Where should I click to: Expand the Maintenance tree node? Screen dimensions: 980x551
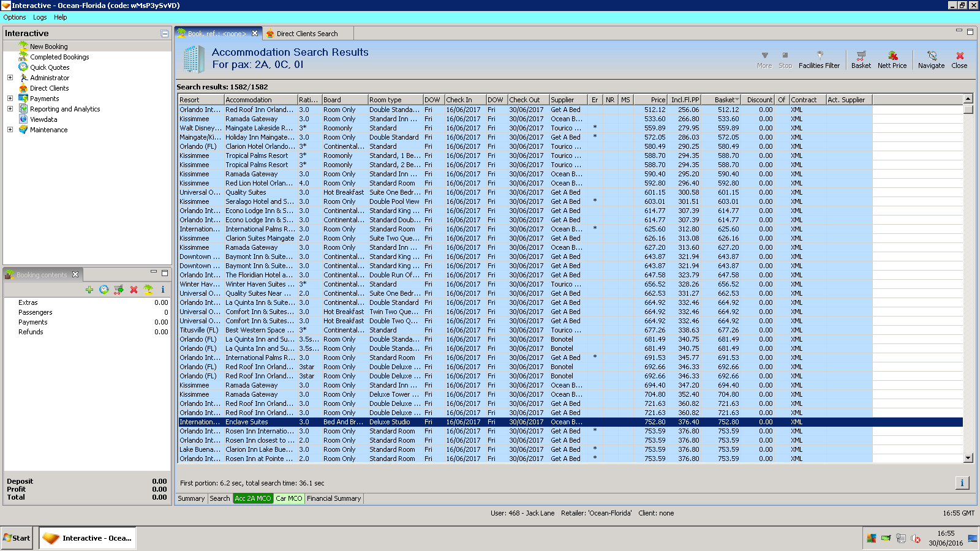pyautogui.click(x=10, y=130)
